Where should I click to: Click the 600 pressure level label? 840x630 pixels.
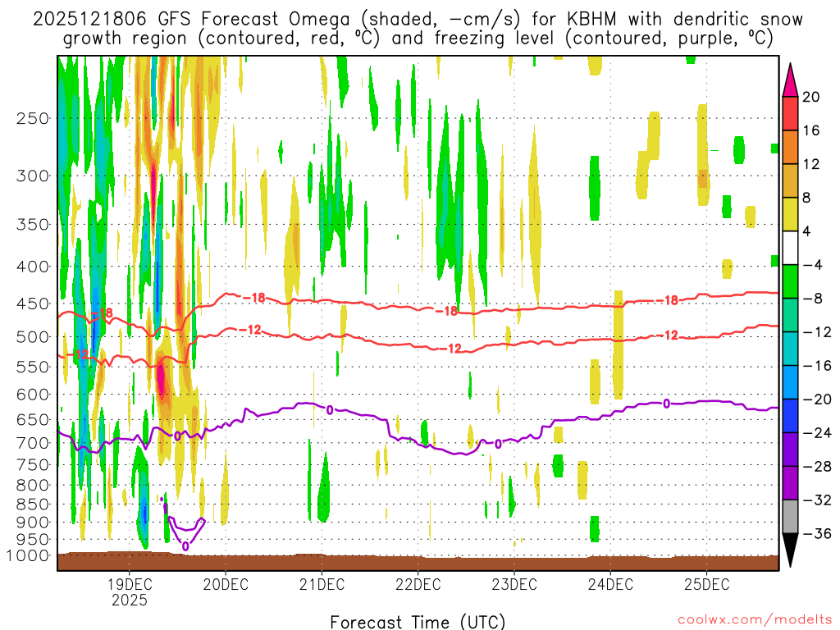(33, 395)
